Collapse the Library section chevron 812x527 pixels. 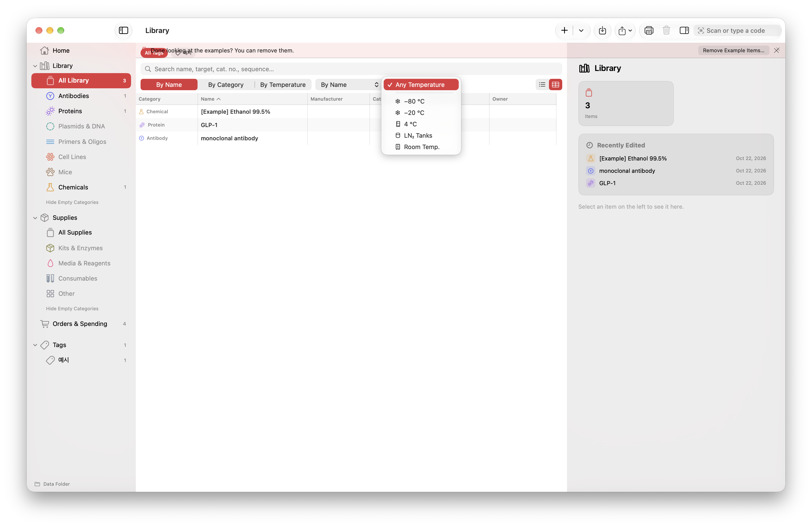[35, 66]
